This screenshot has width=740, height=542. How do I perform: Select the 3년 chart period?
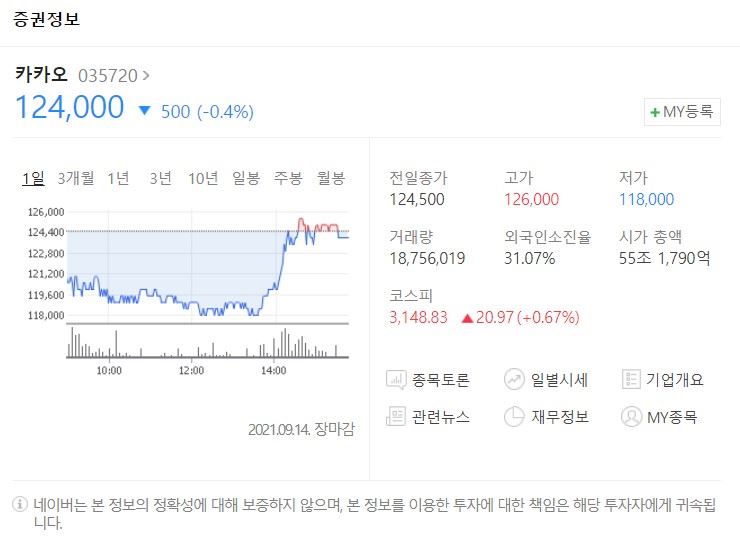coord(160,178)
